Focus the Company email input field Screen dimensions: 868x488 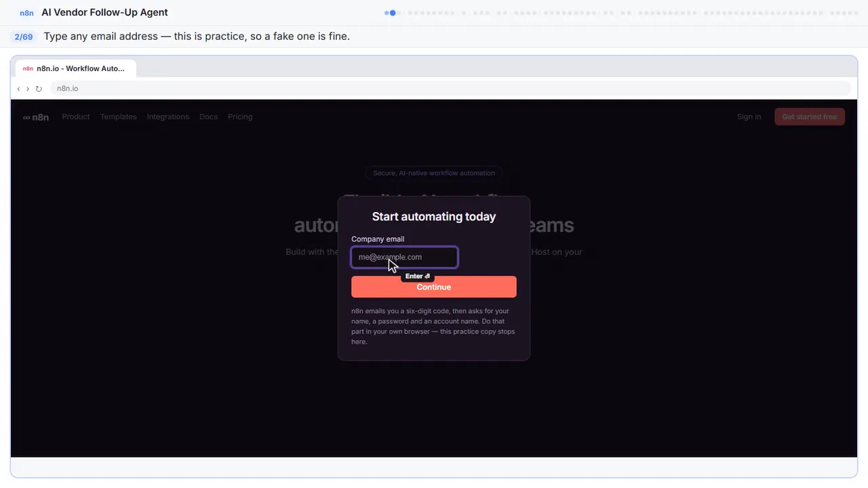404,257
